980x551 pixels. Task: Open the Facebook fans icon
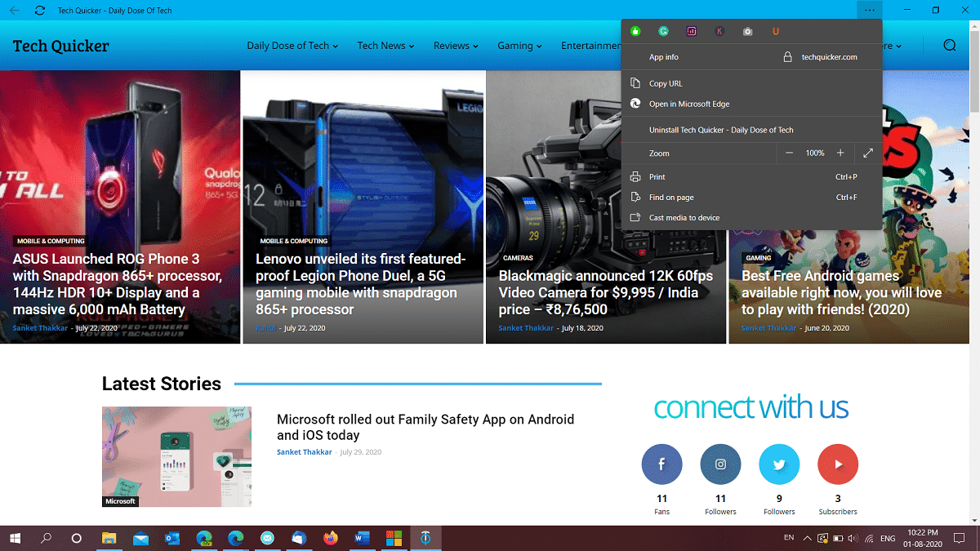(x=661, y=464)
